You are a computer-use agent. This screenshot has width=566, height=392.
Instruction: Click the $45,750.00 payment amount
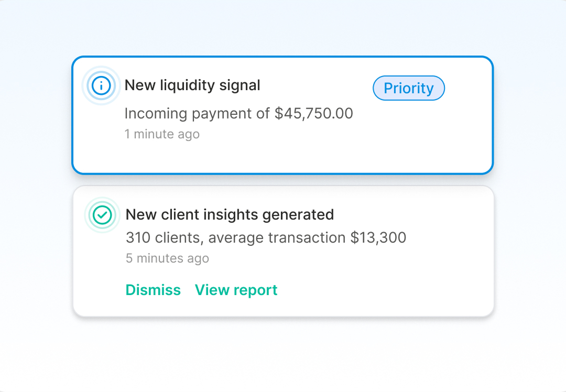click(314, 113)
